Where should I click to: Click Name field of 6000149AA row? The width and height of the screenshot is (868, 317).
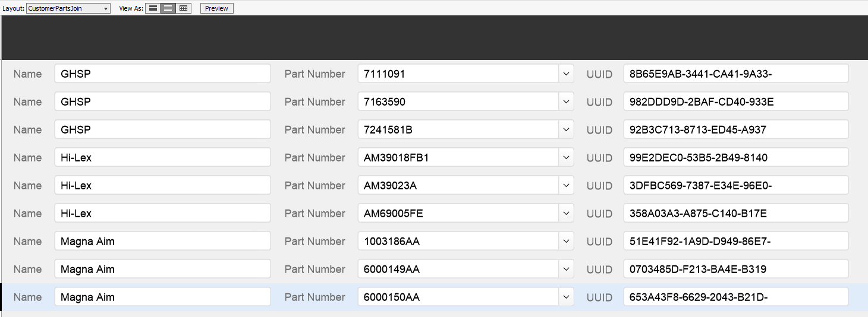[x=162, y=269]
